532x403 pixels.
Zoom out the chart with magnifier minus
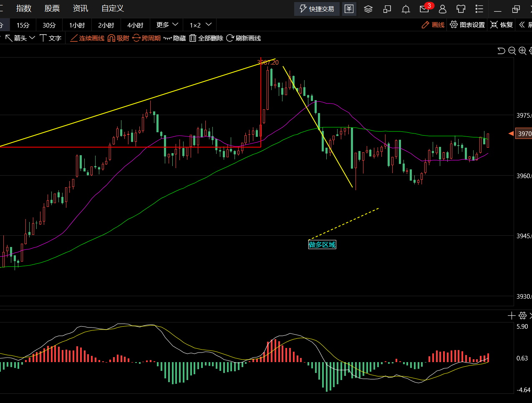(512, 51)
